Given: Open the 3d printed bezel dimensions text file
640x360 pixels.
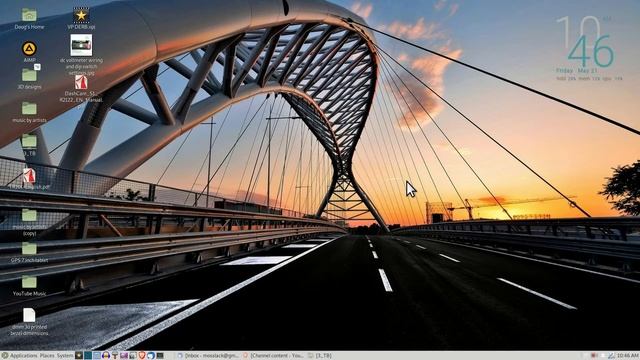Looking at the screenshot, I should pyautogui.click(x=29, y=315).
